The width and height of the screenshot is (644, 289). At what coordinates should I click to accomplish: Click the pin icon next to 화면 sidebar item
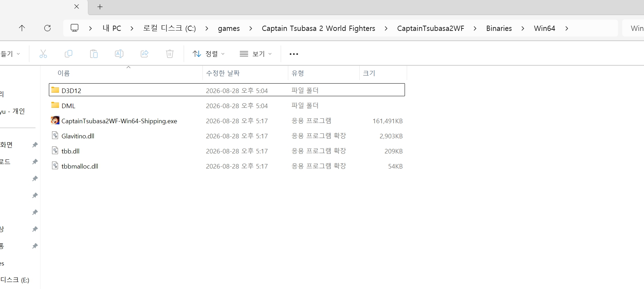point(35,145)
